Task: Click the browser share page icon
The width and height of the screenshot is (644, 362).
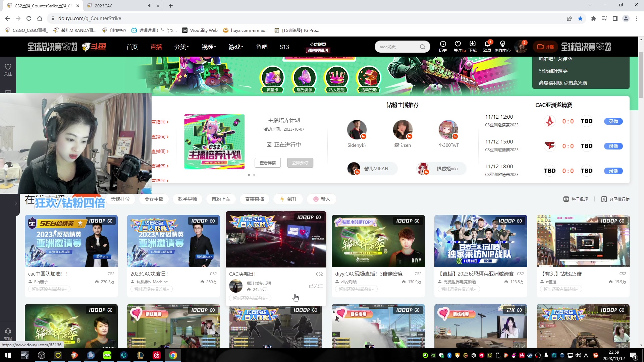Action: (x=570, y=18)
